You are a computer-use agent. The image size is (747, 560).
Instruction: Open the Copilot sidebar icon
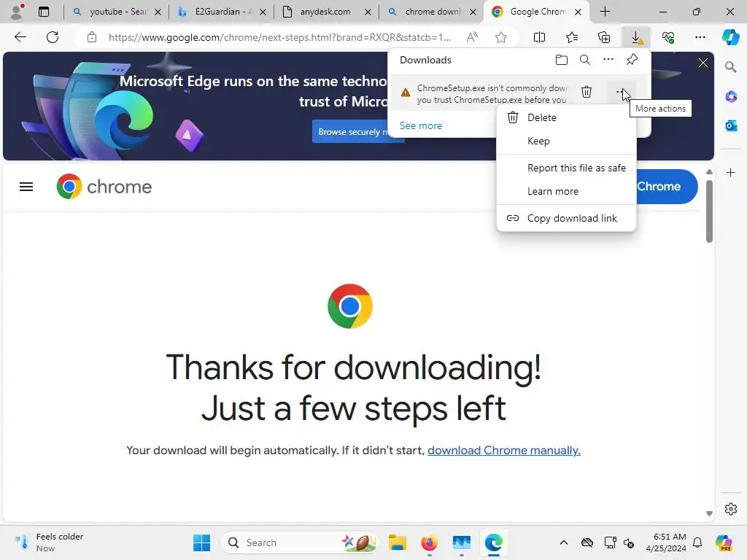click(x=730, y=37)
